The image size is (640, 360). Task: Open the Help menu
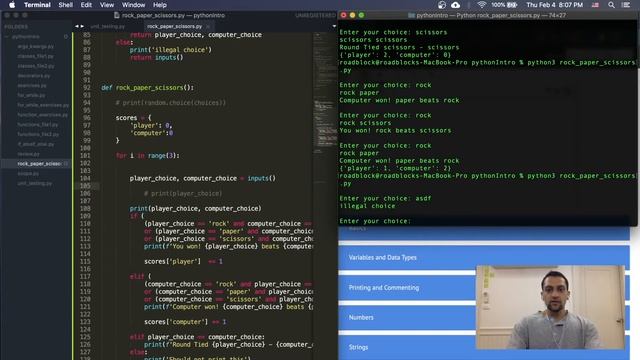tap(160, 5)
